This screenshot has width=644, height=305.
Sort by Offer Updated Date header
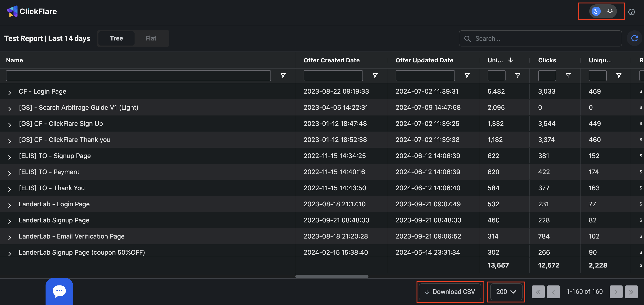(x=424, y=60)
